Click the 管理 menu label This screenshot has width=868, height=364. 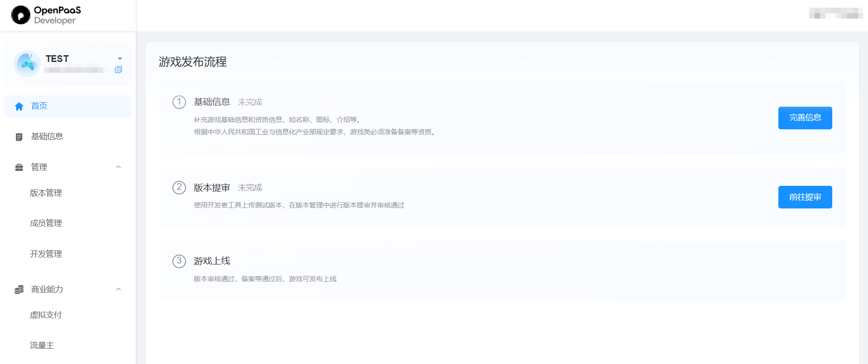click(39, 167)
